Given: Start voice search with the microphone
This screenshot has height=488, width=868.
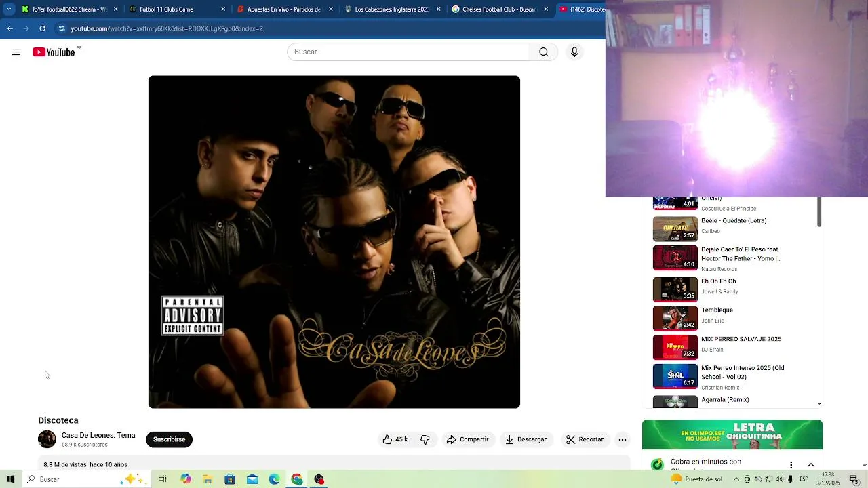Looking at the screenshot, I should point(574,52).
